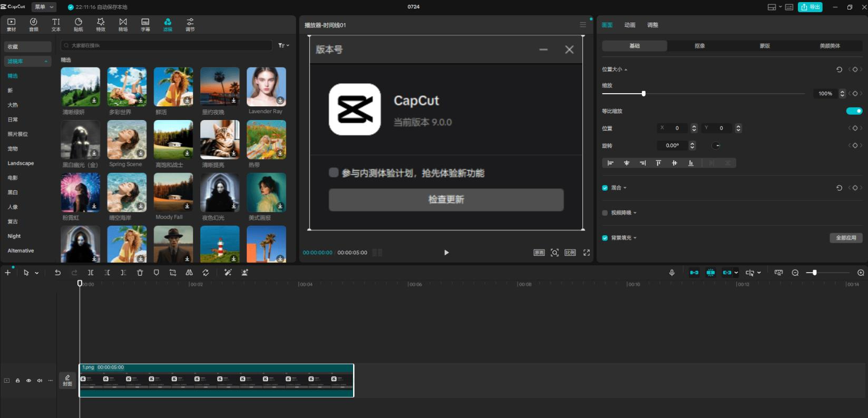Open the 特效 effects panel
The image size is (868, 418).
[101, 24]
